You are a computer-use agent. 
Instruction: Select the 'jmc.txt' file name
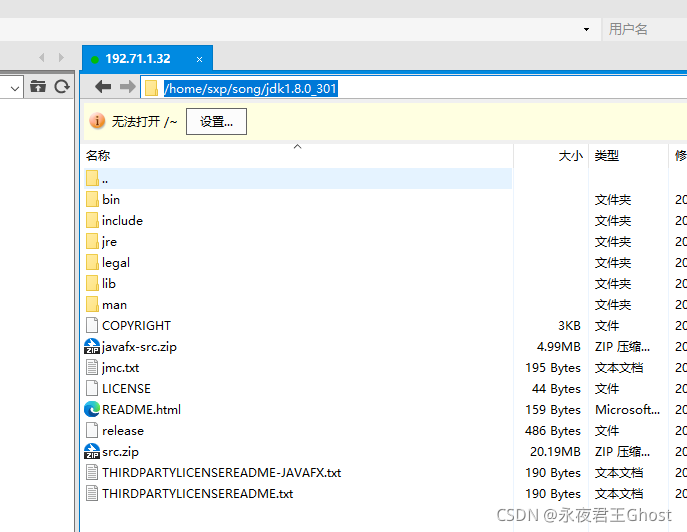120,368
